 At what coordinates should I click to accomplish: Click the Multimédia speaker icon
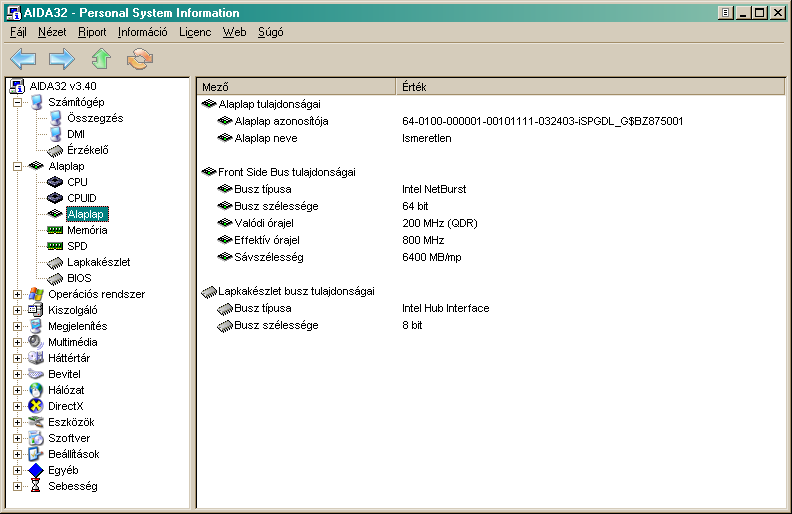pos(36,342)
